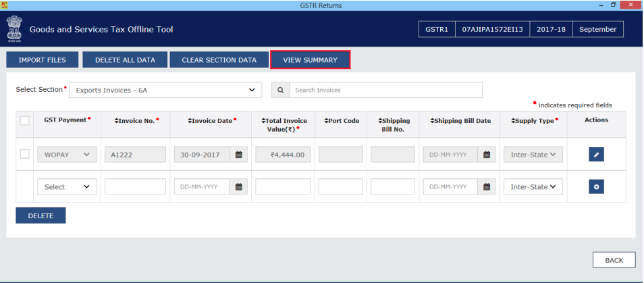Click the A1222 invoice number cell
The image size is (644, 283).
(x=135, y=155)
